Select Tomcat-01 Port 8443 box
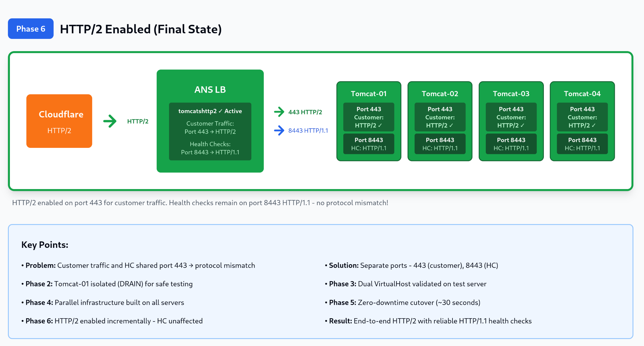Screen dimensions: 644x346 click(368, 144)
